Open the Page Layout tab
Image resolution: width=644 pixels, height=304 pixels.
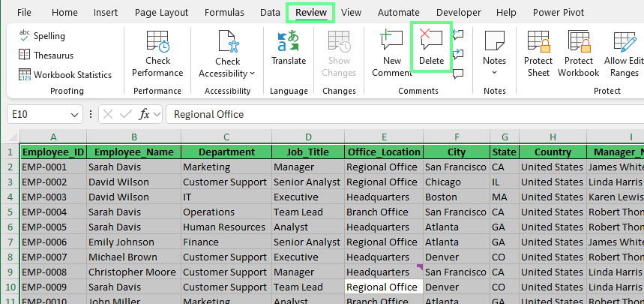tap(161, 13)
